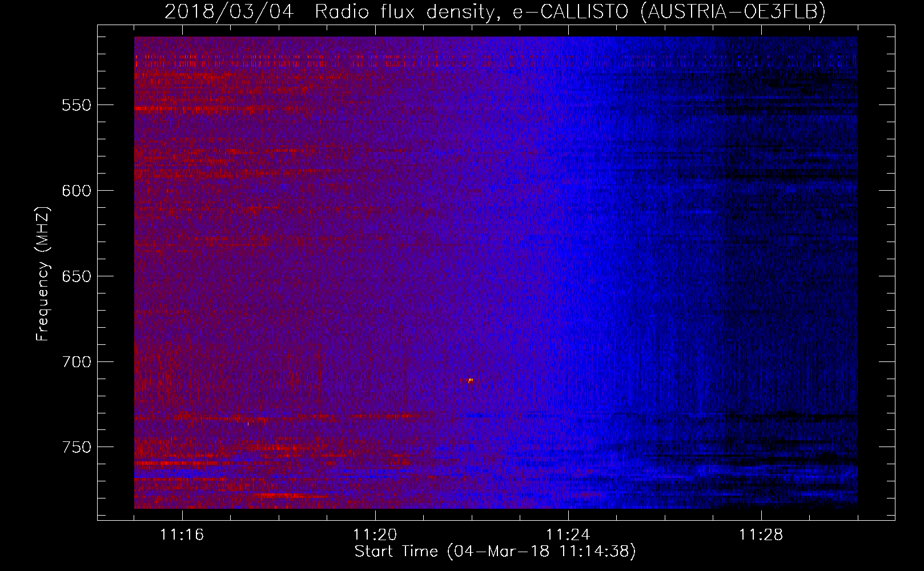
Task: Click the 'Start Time (04-Mar-18 11:14:38)' label
Action: (495, 552)
